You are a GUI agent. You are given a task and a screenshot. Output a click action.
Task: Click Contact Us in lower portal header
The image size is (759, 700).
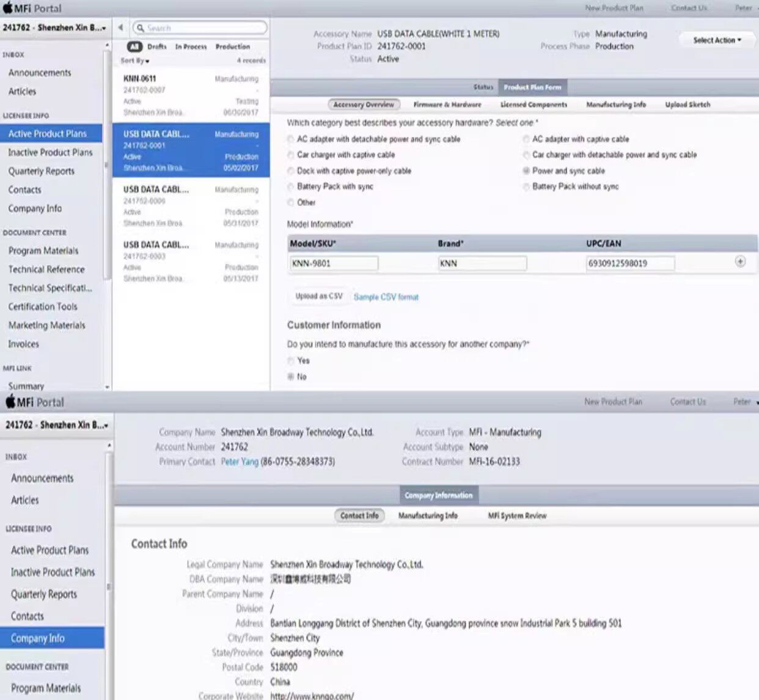[687, 402]
